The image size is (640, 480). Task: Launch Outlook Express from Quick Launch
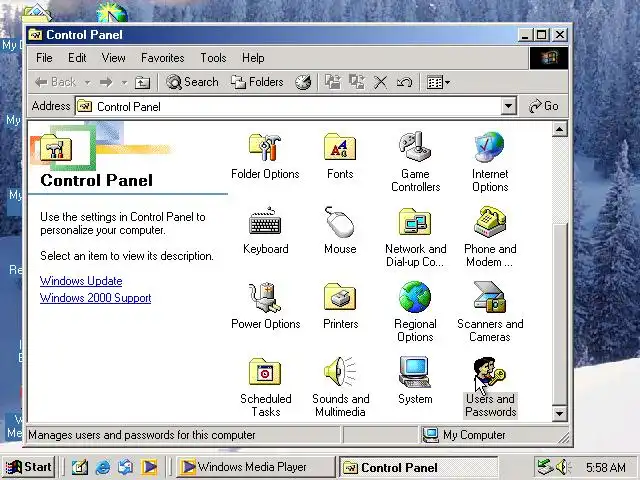pos(126,467)
